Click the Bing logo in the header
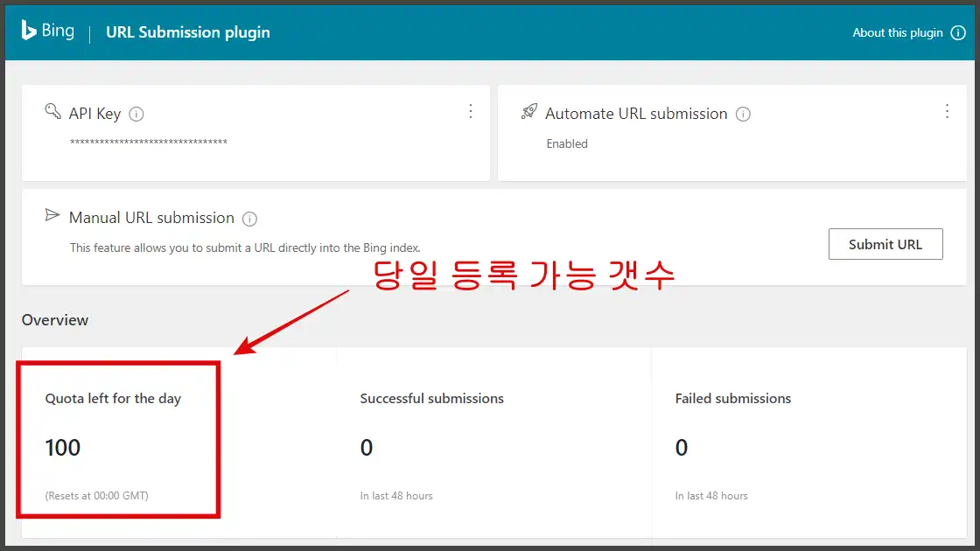980x551 pixels. [x=47, y=31]
